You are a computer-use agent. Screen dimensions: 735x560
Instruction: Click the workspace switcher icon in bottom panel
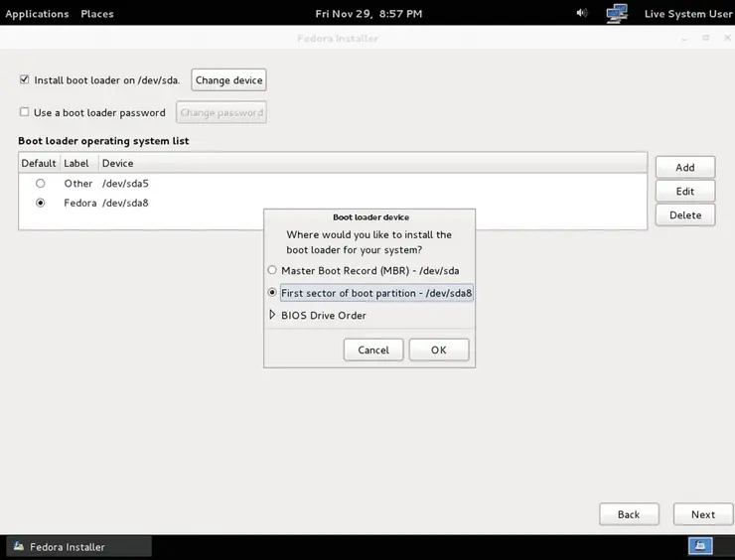pos(700,546)
